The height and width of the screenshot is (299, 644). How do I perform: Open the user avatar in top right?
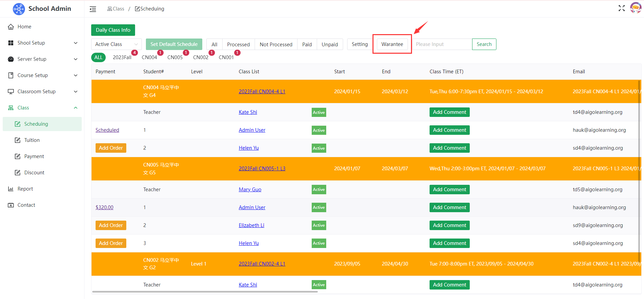click(x=636, y=8)
